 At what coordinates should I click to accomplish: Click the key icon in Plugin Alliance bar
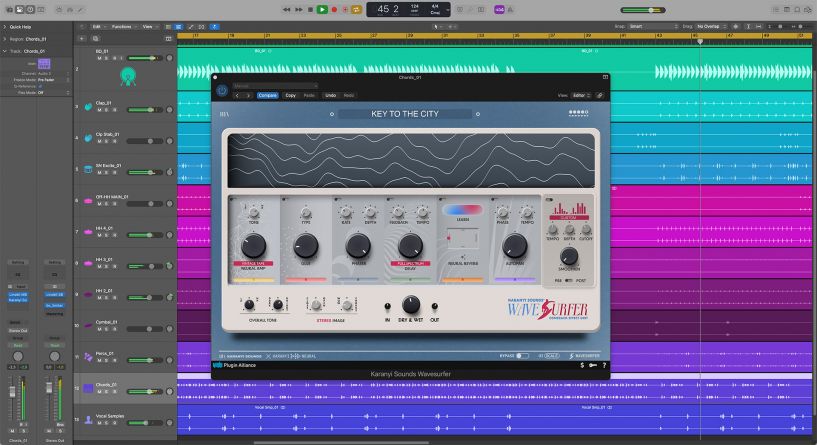click(x=592, y=365)
